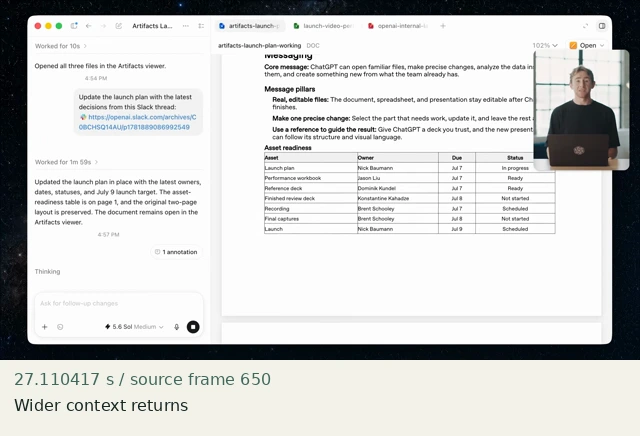This screenshot has width=640, height=436.
Task: Click the 4:57 PM timestamp
Action: pyautogui.click(x=108, y=235)
